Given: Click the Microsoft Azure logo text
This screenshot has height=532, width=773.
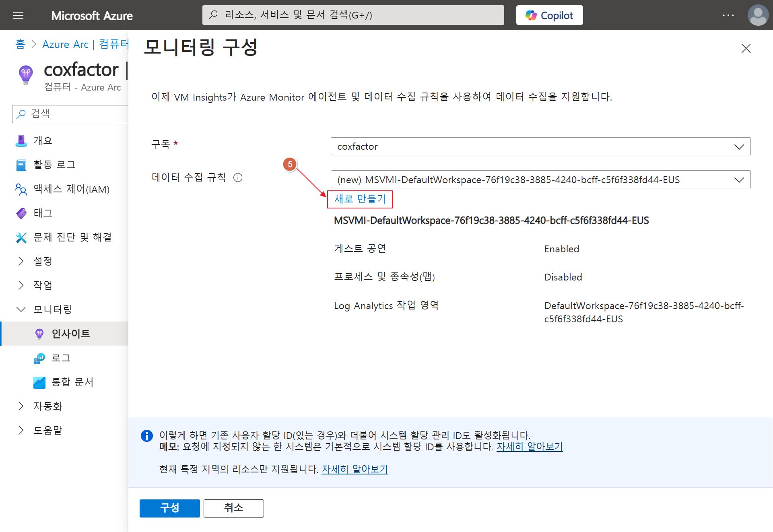Looking at the screenshot, I should tap(92, 16).
